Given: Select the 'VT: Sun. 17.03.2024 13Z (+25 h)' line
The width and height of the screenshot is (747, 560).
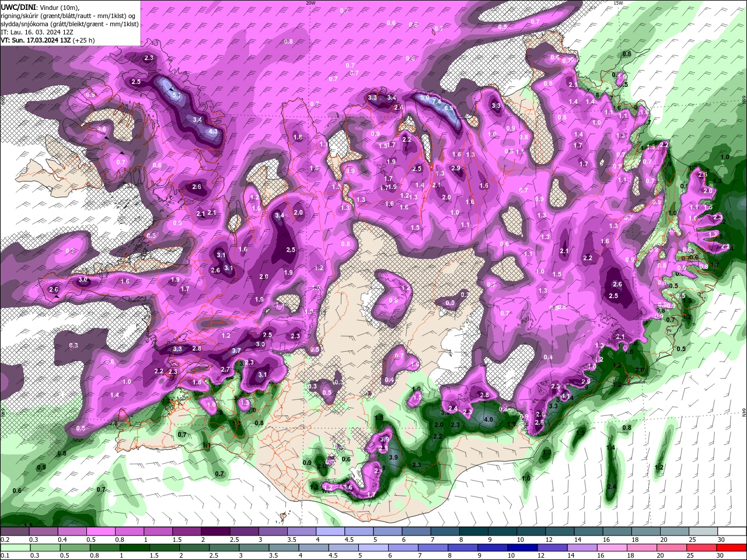Looking at the screenshot, I should (x=48, y=40).
